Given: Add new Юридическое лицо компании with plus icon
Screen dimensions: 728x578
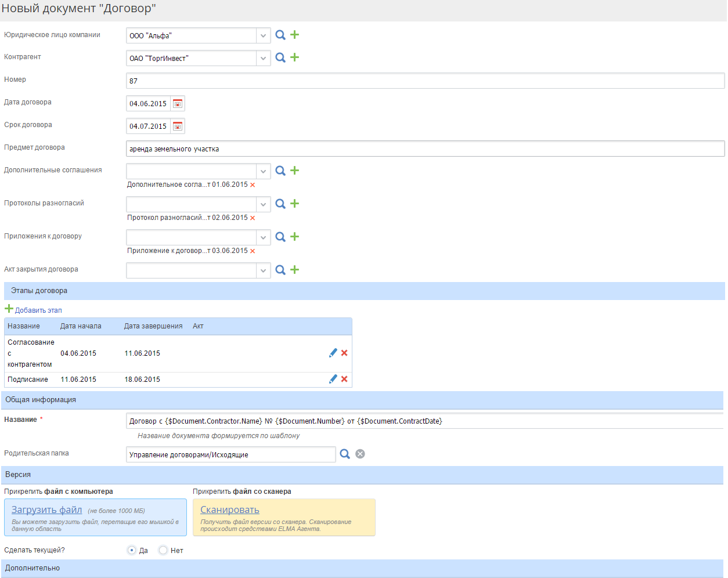Looking at the screenshot, I should (x=295, y=35).
